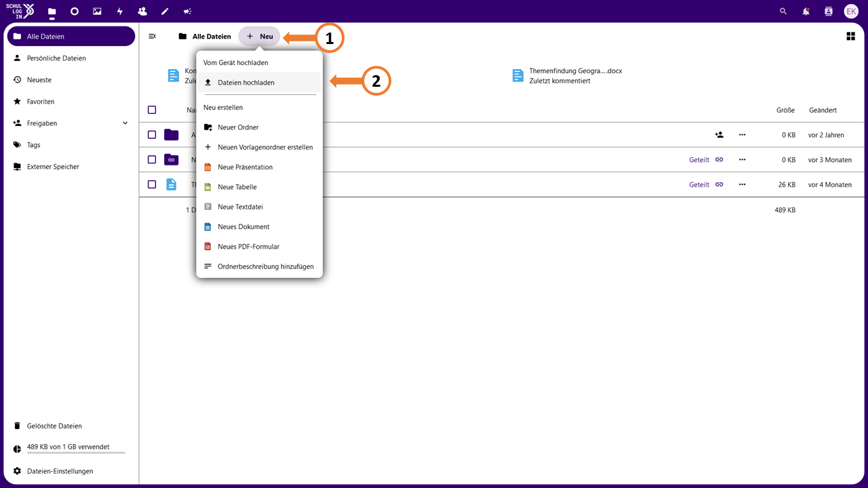Viewport: 868px width, 488px height.
Task: Open Persönliche Dateien in sidebar
Action: (x=71, y=58)
